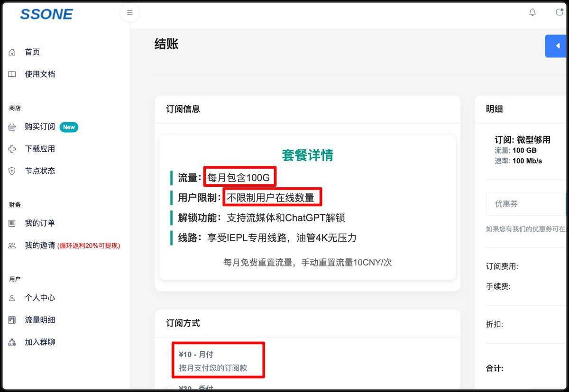Select the ¥10 月付 payment option
This screenshot has width=569, height=392.
218,359
